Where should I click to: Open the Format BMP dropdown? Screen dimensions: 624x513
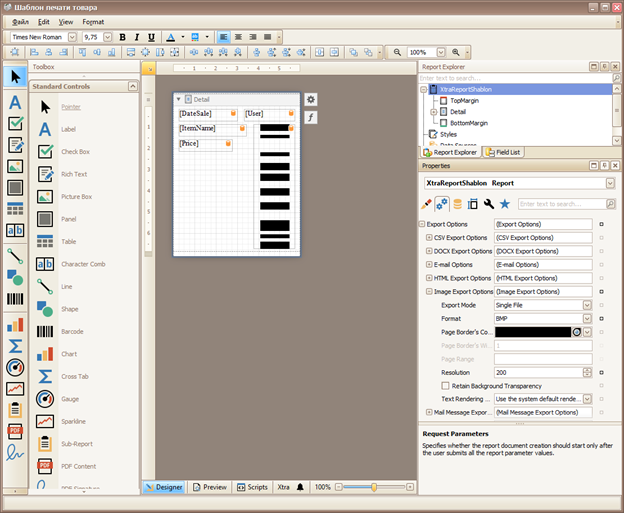pyautogui.click(x=587, y=319)
